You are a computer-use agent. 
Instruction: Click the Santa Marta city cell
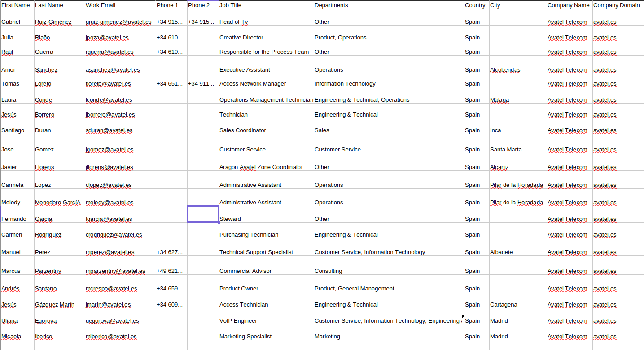pos(518,144)
